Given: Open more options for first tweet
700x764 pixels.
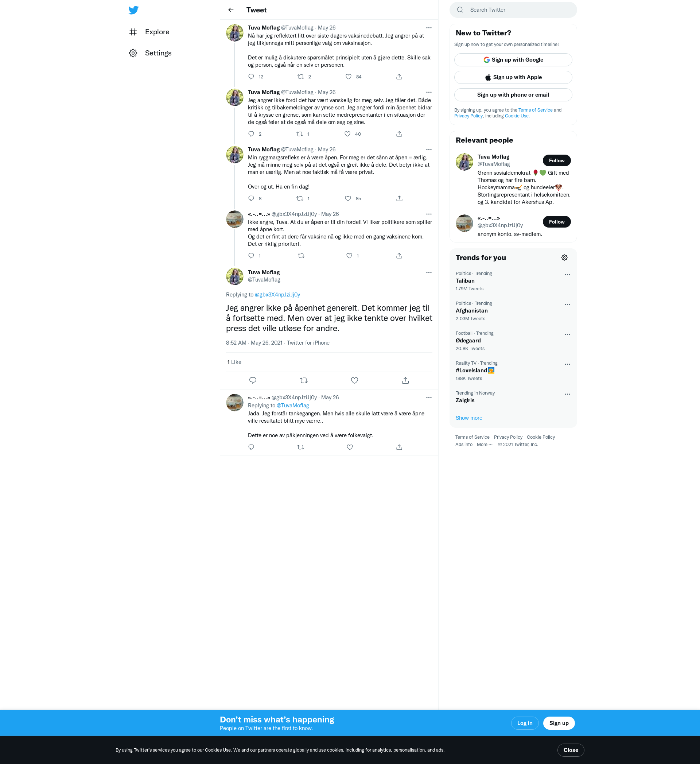Looking at the screenshot, I should click(x=429, y=28).
